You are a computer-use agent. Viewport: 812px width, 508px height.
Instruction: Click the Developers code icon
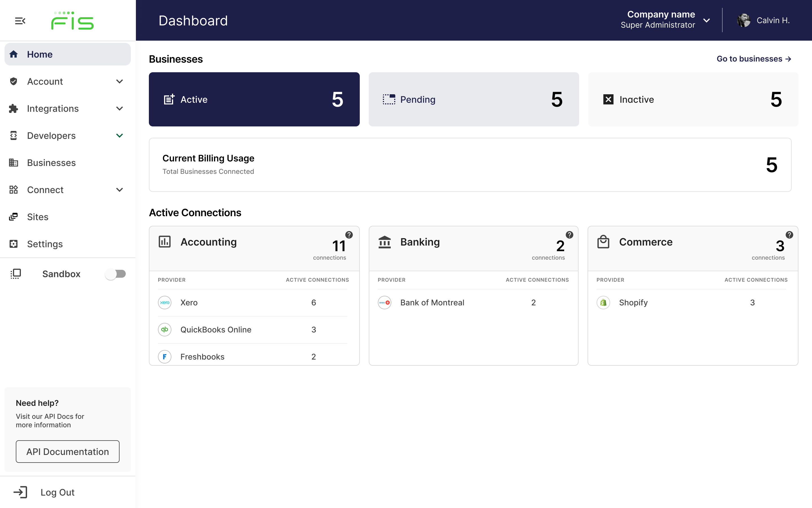pos(14,135)
